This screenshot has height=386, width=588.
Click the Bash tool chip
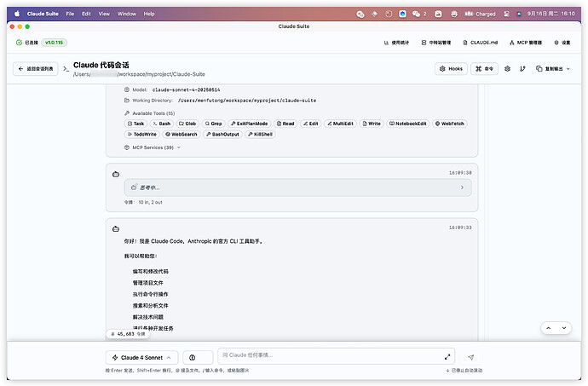pyautogui.click(x=162, y=124)
